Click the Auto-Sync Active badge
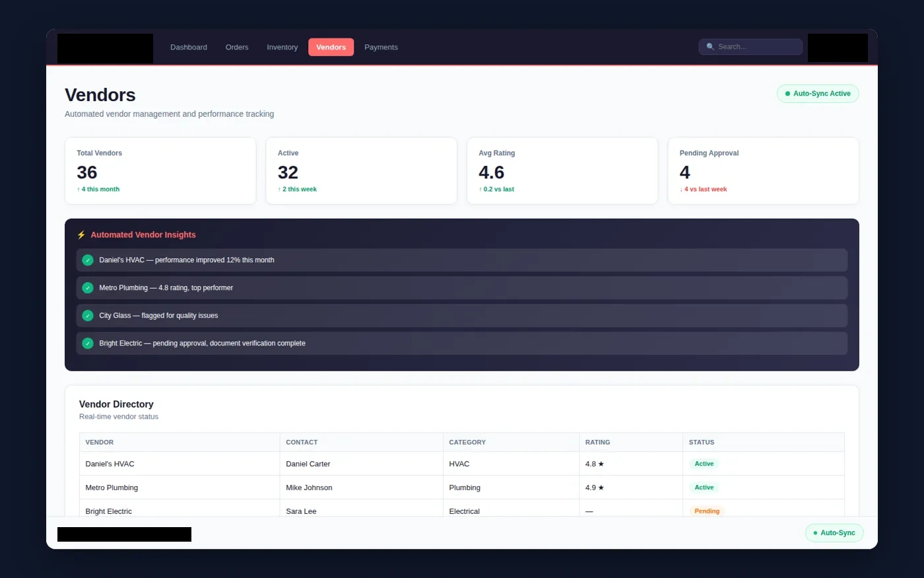Viewport: 924px width, 578px height. pyautogui.click(x=818, y=94)
